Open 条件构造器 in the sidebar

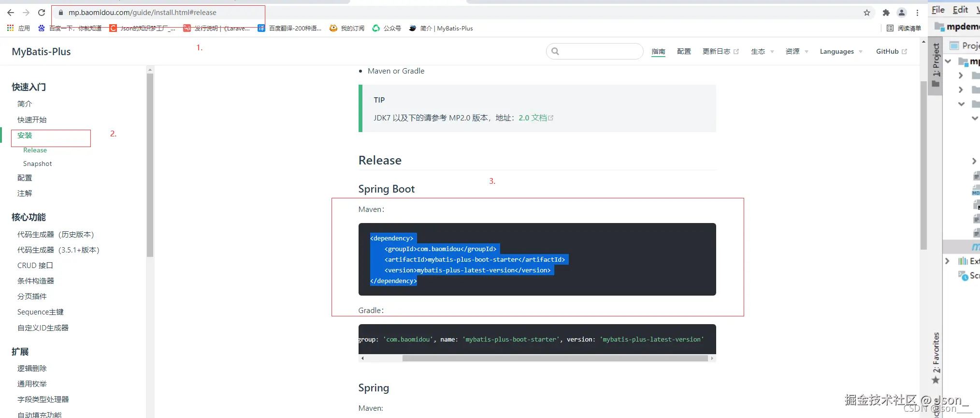pos(36,281)
